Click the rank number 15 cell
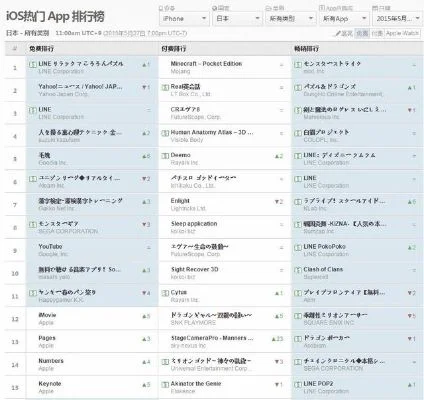 coord(15,388)
